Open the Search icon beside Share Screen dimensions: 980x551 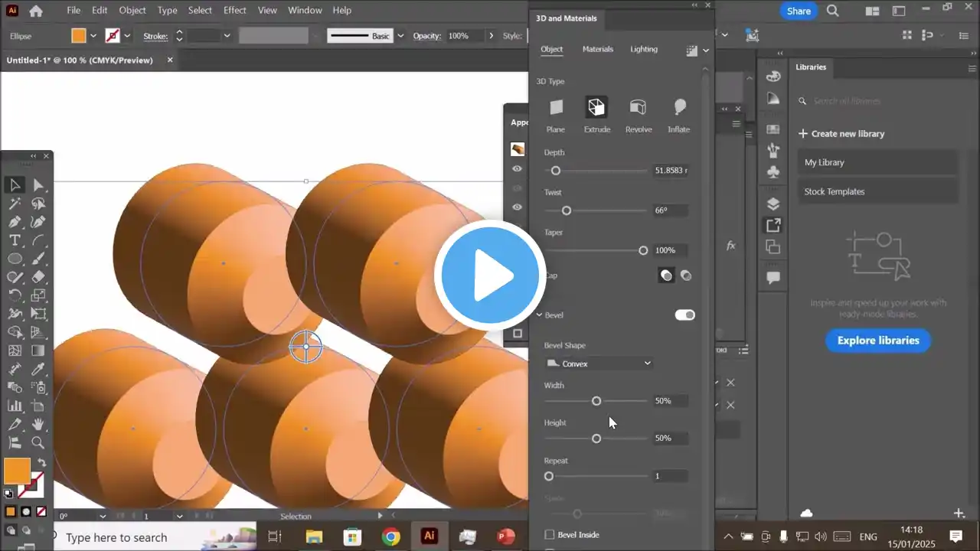pos(833,11)
